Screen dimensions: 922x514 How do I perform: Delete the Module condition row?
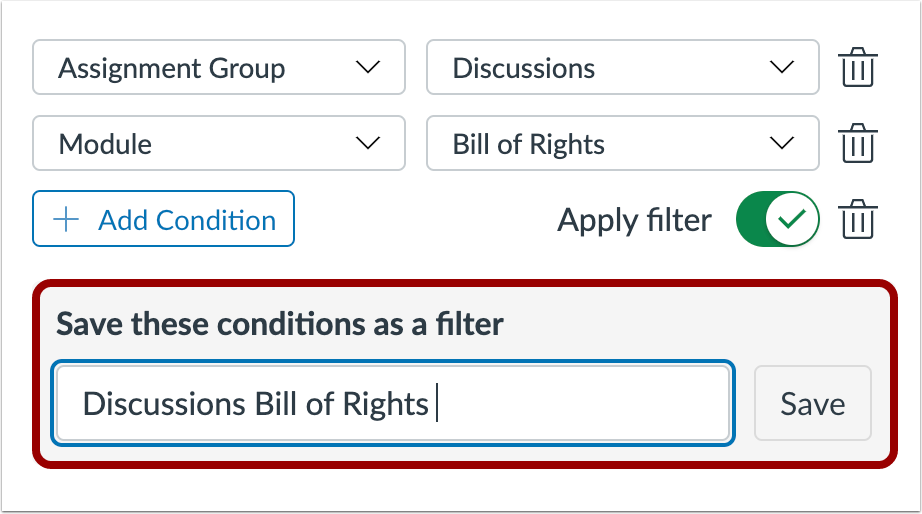[858, 144]
